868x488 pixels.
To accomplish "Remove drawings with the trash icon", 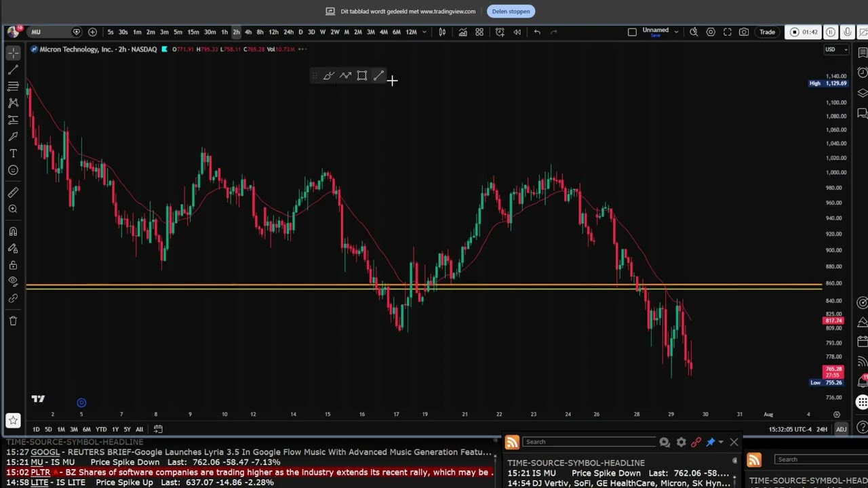I will tap(13, 321).
